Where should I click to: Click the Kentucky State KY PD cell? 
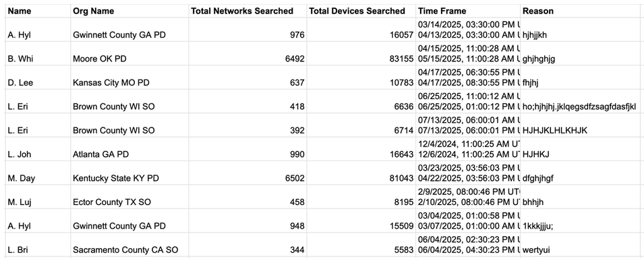pos(129,173)
